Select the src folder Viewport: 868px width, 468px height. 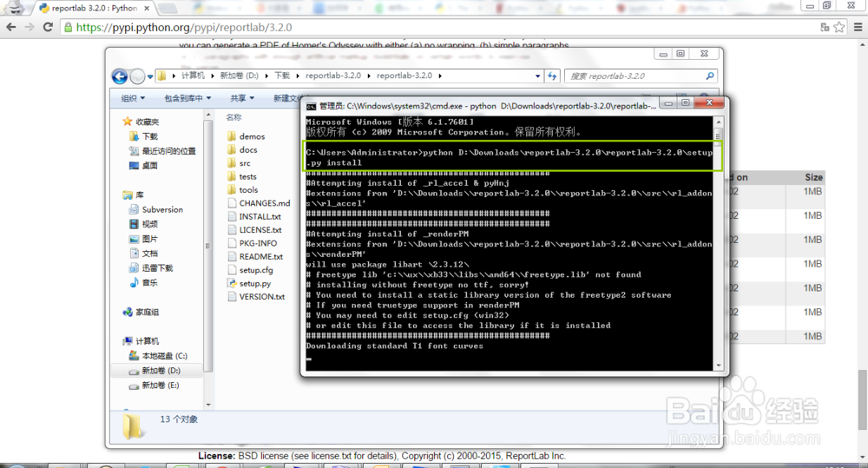240,163
